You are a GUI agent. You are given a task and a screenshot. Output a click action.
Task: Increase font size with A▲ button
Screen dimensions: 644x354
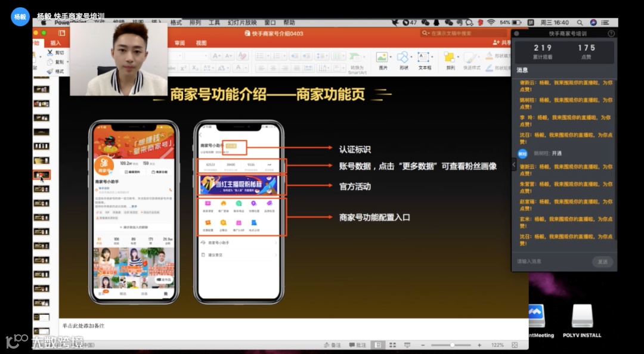point(216,56)
